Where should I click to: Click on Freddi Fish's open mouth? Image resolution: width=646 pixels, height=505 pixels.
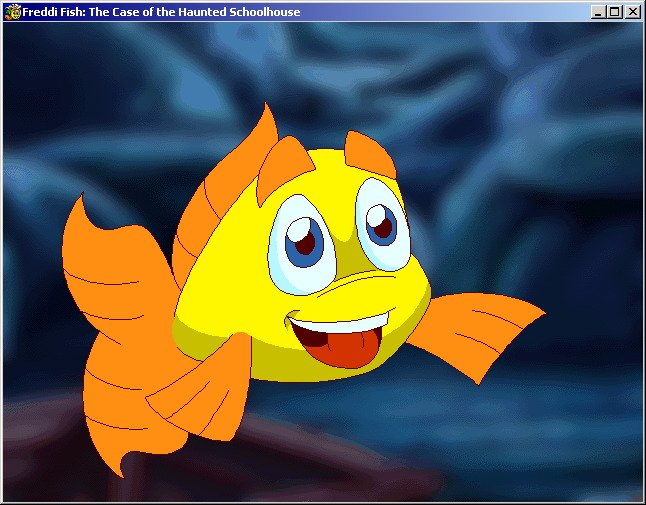pyautogui.click(x=339, y=339)
